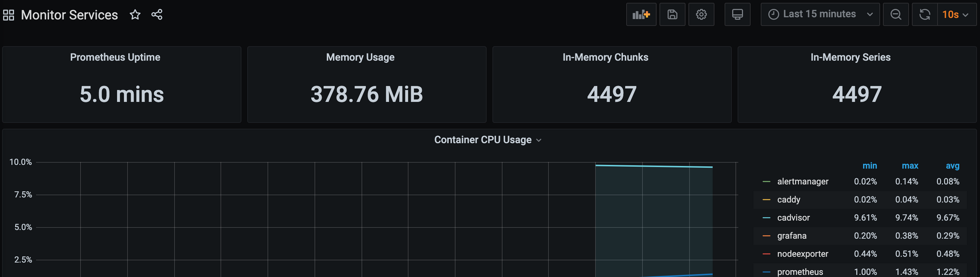Screen dimensions: 980x277
Task: Open dashboard settings gear
Action: click(x=701, y=15)
